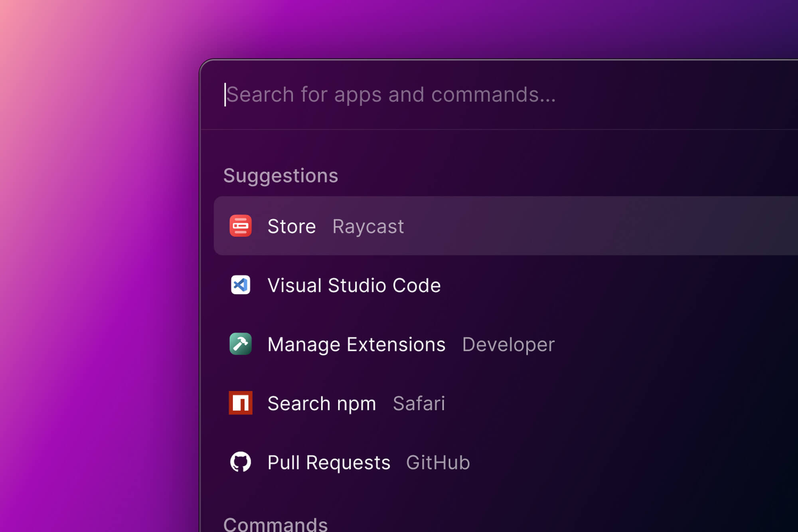Open Visual Studio Code from suggestions
The height and width of the screenshot is (532, 798).
(354, 285)
